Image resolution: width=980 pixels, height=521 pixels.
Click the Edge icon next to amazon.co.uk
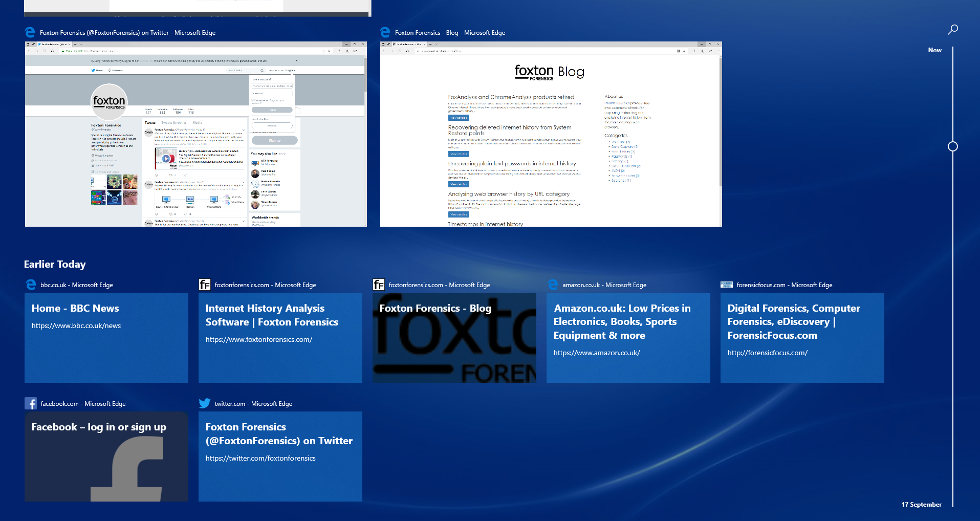553,285
